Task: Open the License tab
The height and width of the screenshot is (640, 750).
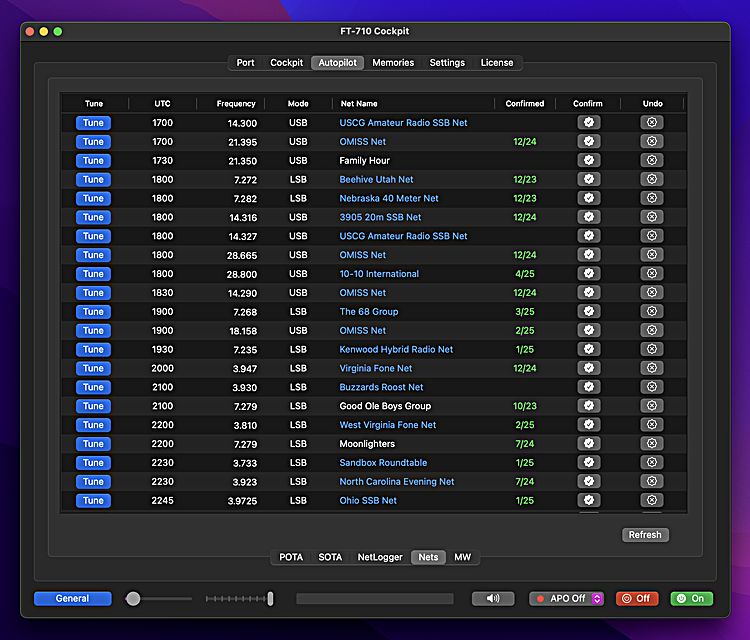Action: point(496,63)
